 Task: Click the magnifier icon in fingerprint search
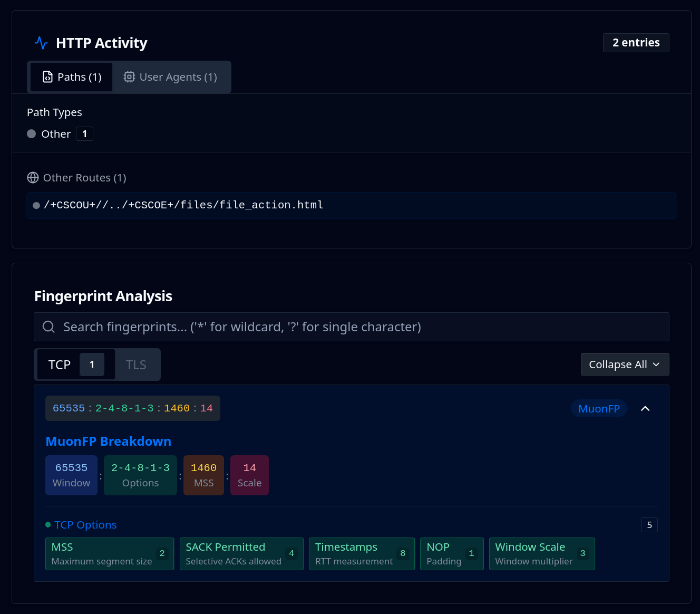pyautogui.click(x=48, y=327)
